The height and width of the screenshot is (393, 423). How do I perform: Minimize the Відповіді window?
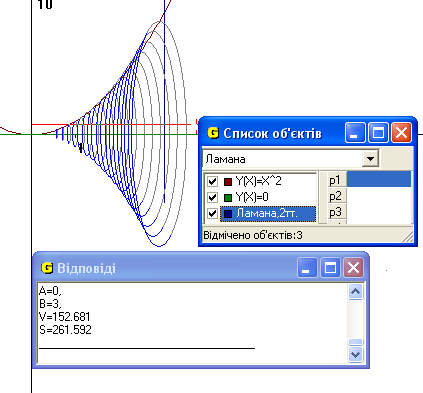(307, 267)
